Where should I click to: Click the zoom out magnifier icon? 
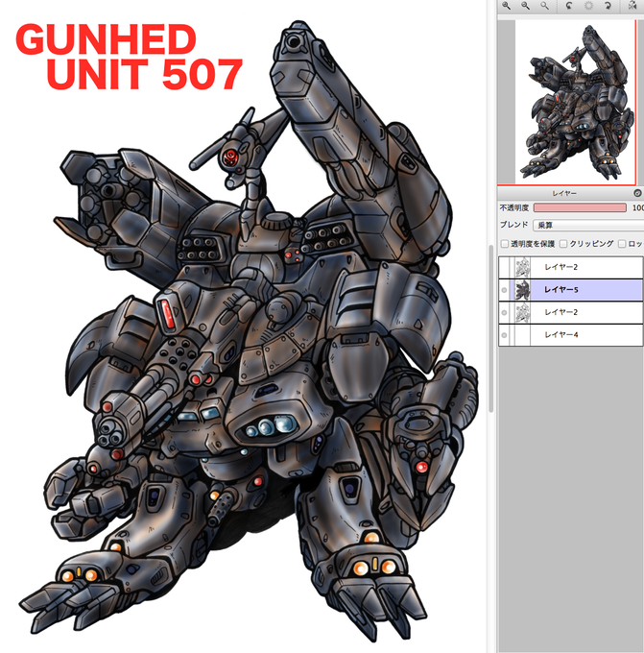(525, 6)
